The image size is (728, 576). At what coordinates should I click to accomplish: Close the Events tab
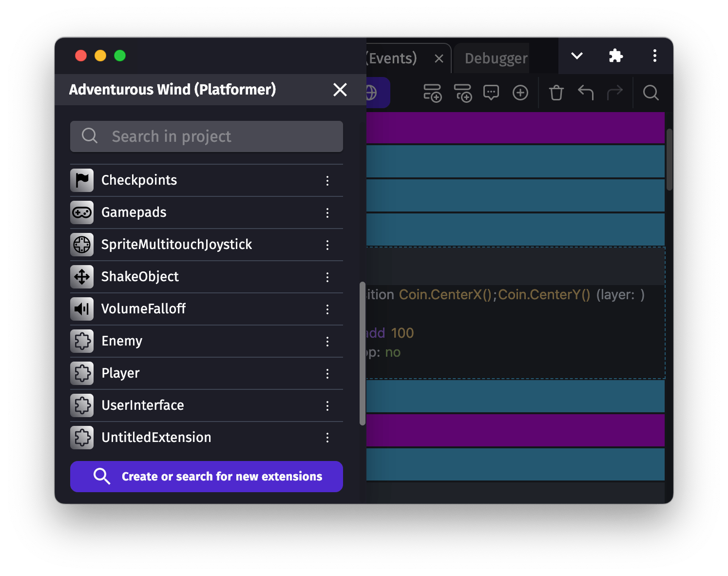pyautogui.click(x=439, y=59)
